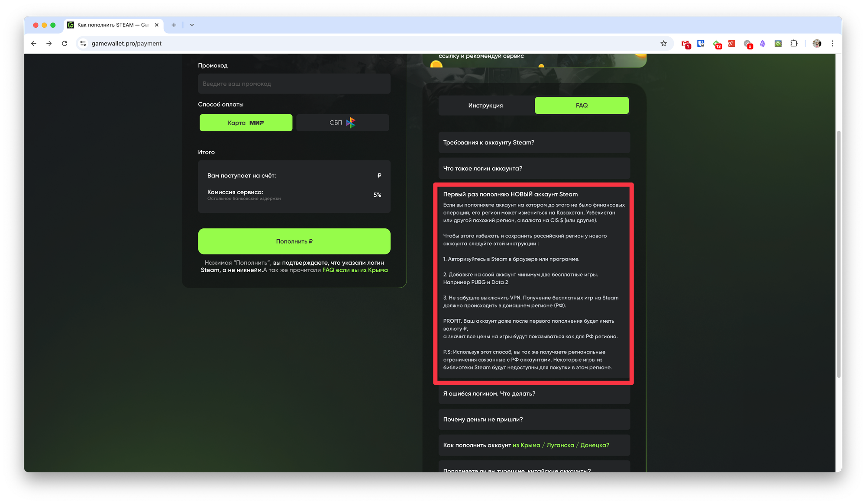Open the Chrome three-dot menu

point(832,43)
